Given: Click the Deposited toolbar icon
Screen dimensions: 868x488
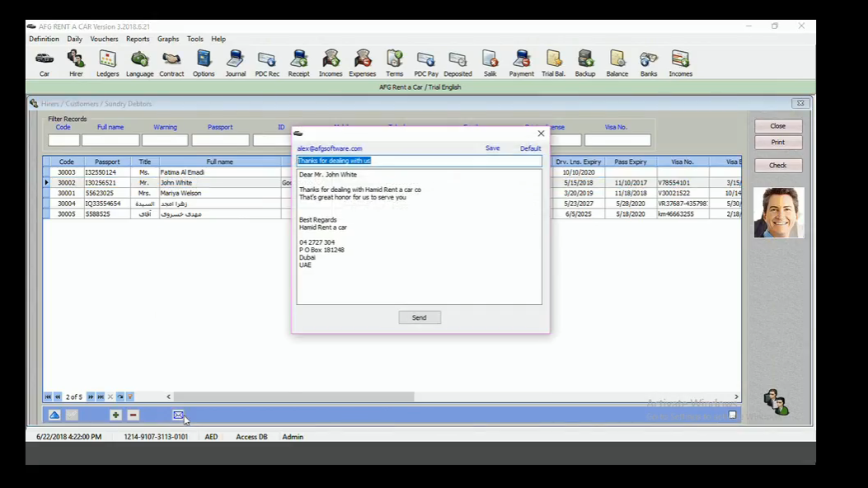Looking at the screenshot, I should [457, 63].
